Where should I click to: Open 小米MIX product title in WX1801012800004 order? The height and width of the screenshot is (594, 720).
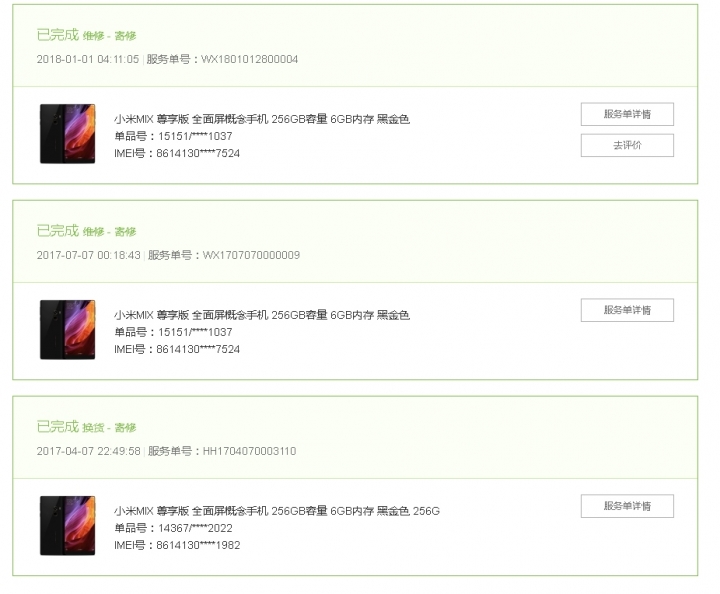coord(262,119)
